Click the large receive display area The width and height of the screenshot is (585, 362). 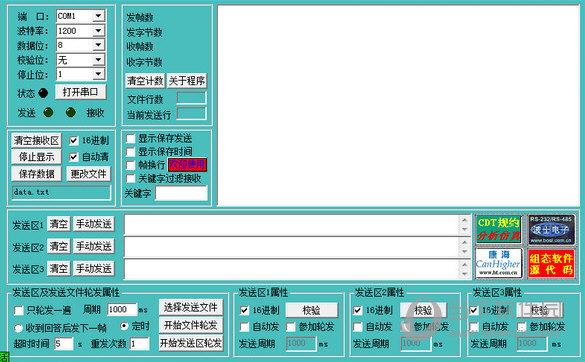click(398, 106)
